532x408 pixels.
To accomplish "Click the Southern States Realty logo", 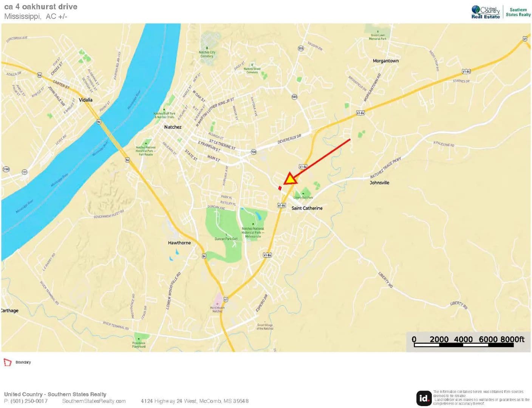I will (x=518, y=12).
